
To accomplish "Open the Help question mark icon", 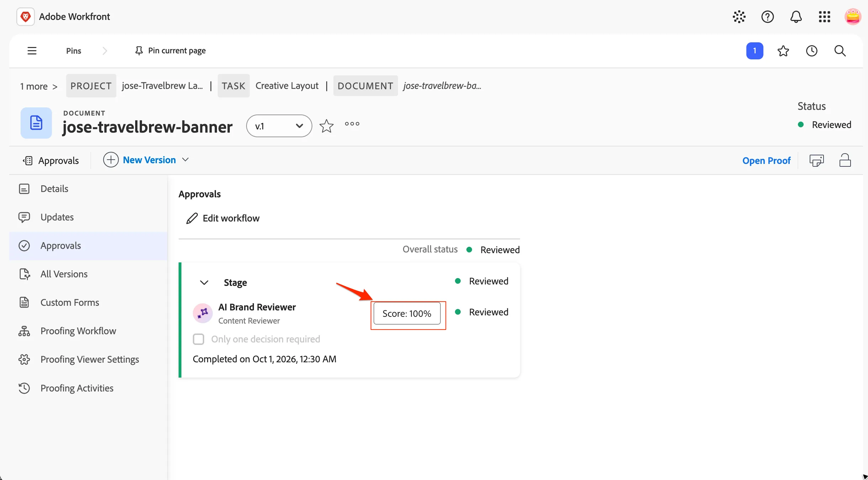I will pos(768,17).
